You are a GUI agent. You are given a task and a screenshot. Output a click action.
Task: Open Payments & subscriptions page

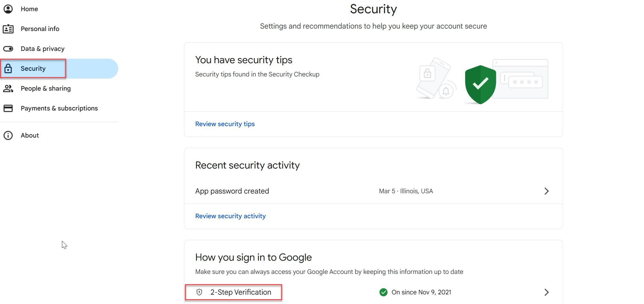click(59, 108)
